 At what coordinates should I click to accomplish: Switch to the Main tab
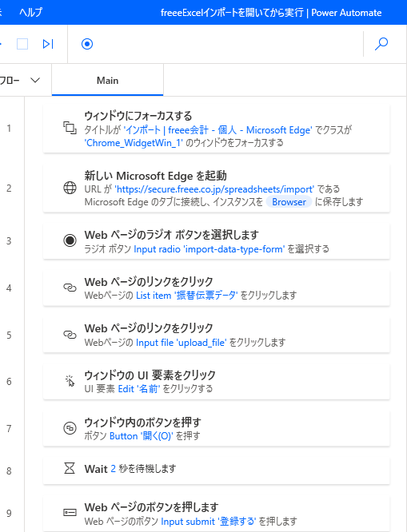(x=107, y=81)
